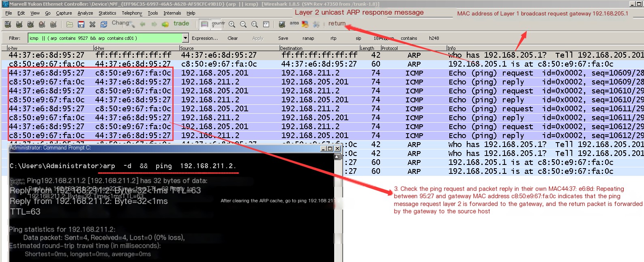Sort by the d-hw column header
This screenshot has width=644, height=262.
pos(136,48)
